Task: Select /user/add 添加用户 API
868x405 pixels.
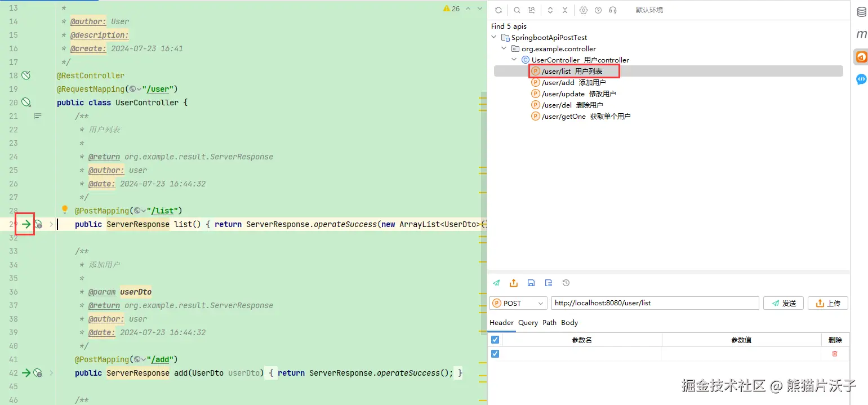Action: coord(569,82)
